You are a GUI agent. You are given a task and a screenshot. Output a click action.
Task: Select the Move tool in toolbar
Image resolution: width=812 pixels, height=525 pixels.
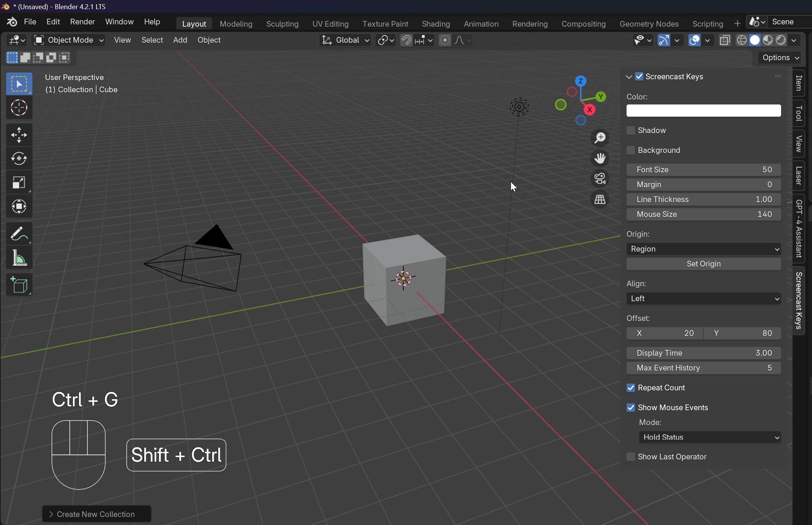pyautogui.click(x=19, y=135)
